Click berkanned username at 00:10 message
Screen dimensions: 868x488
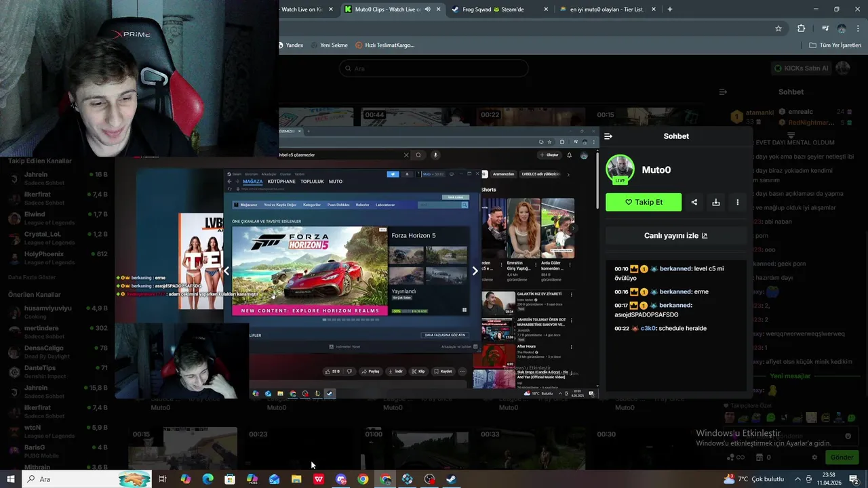(x=675, y=268)
